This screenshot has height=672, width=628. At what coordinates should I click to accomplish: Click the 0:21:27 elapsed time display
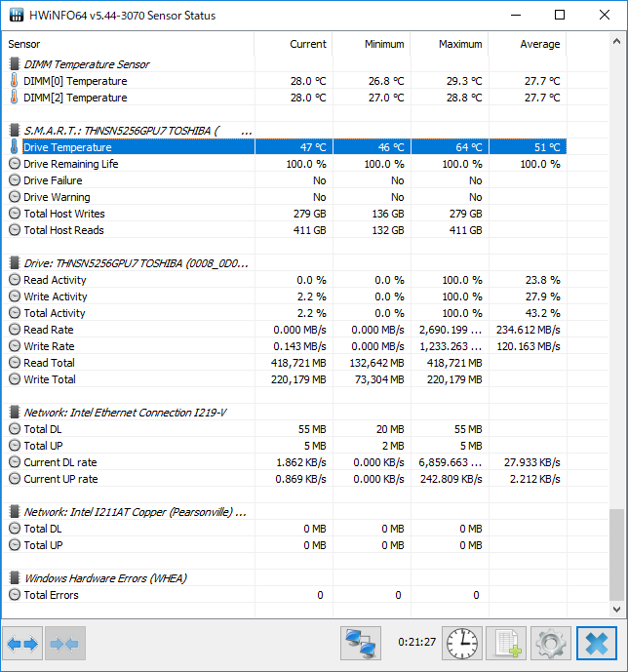pyautogui.click(x=416, y=642)
